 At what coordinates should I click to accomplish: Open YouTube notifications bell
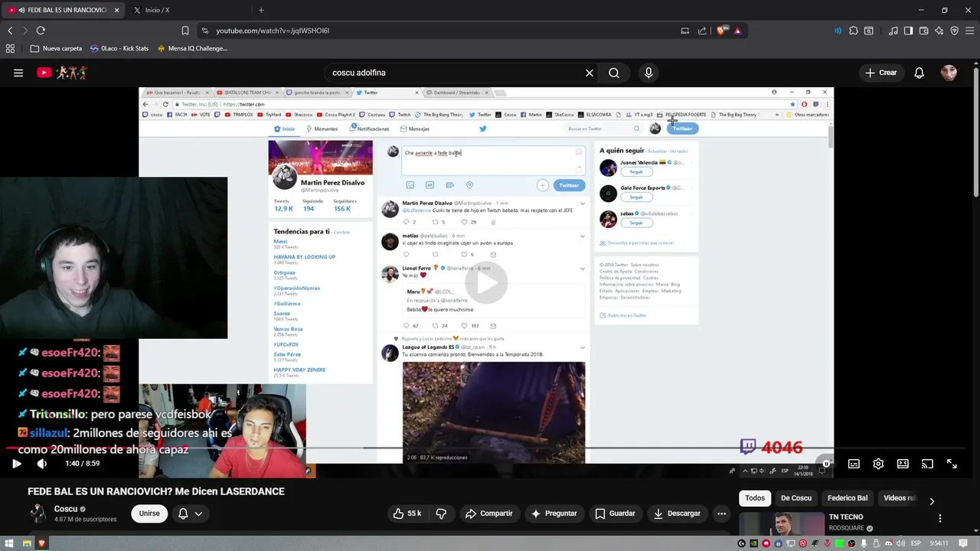[920, 73]
